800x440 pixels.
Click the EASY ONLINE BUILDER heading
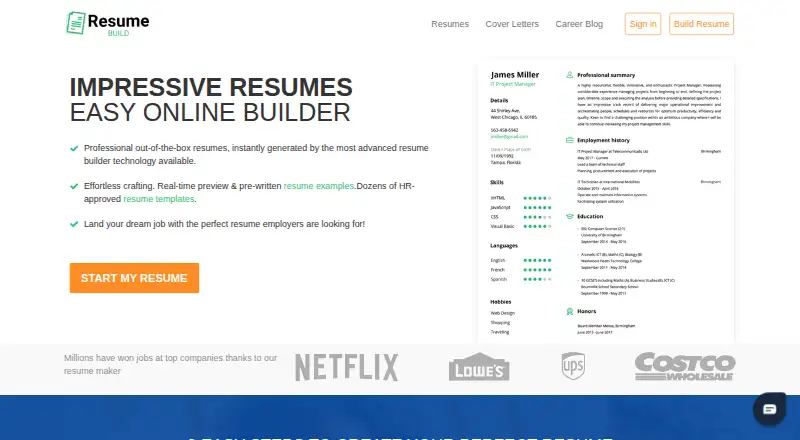click(210, 113)
